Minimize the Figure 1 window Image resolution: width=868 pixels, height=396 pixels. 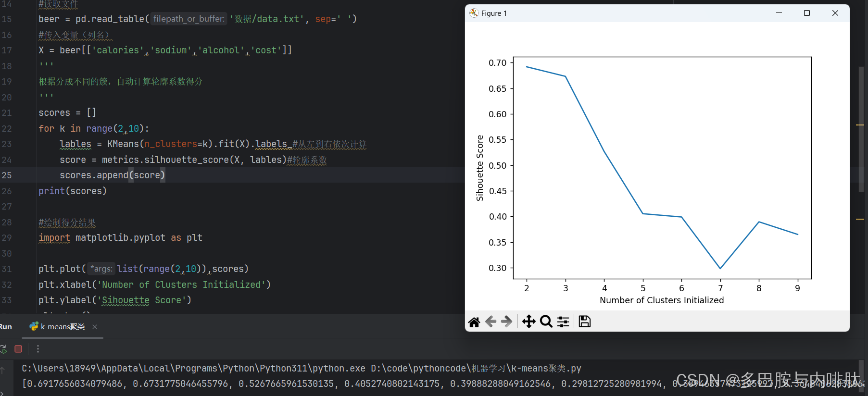coord(779,13)
